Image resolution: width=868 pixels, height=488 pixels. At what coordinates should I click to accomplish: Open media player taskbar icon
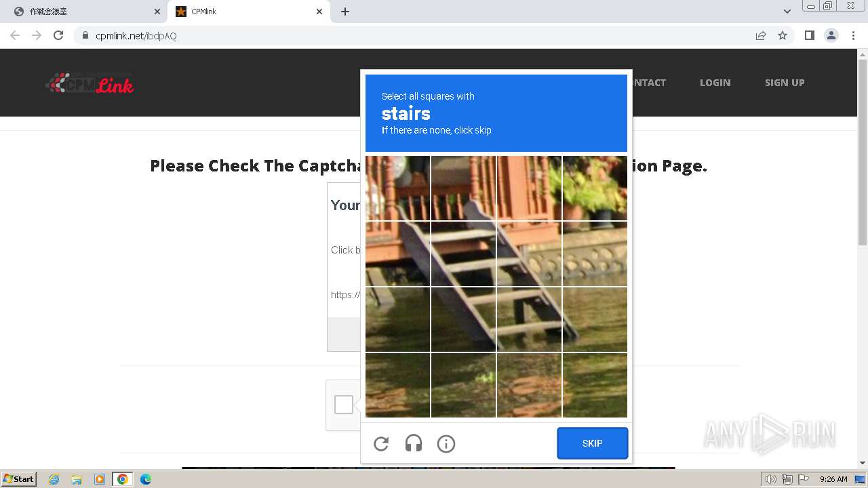(x=100, y=479)
